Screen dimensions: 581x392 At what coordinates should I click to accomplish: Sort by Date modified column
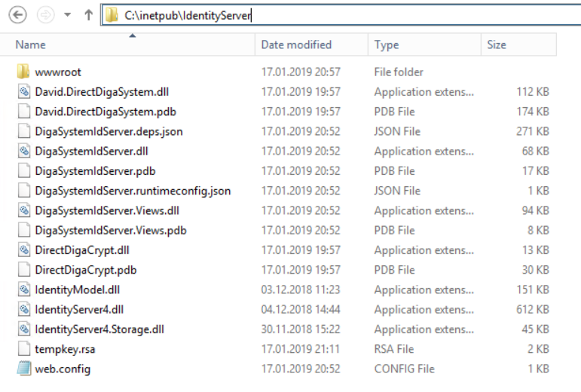[296, 44]
